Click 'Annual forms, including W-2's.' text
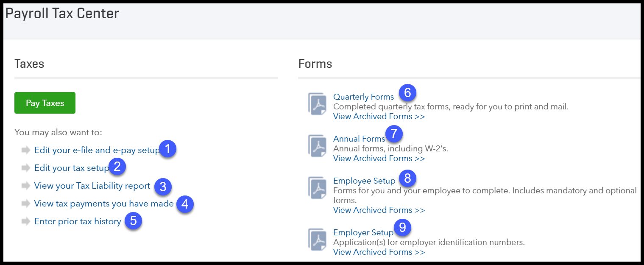The width and height of the screenshot is (644, 265). 390,148
